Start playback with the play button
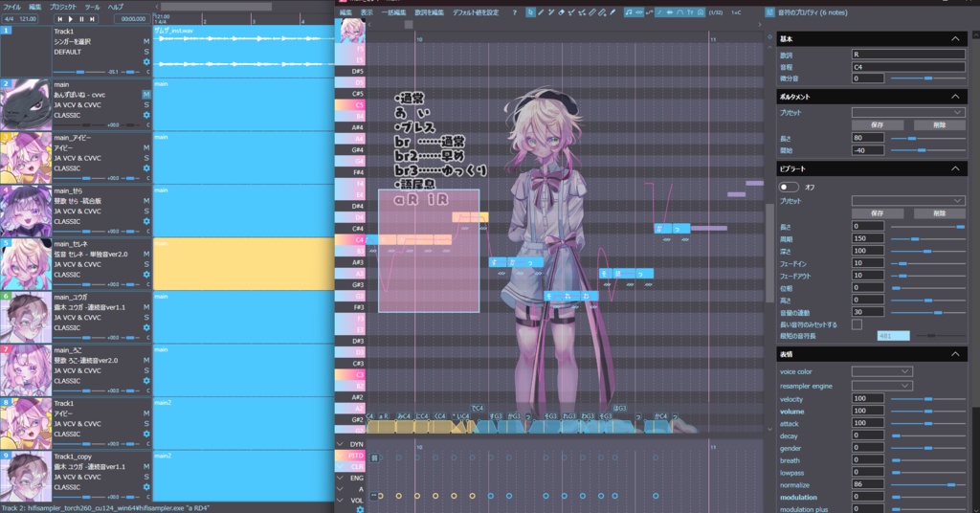 click(x=71, y=19)
